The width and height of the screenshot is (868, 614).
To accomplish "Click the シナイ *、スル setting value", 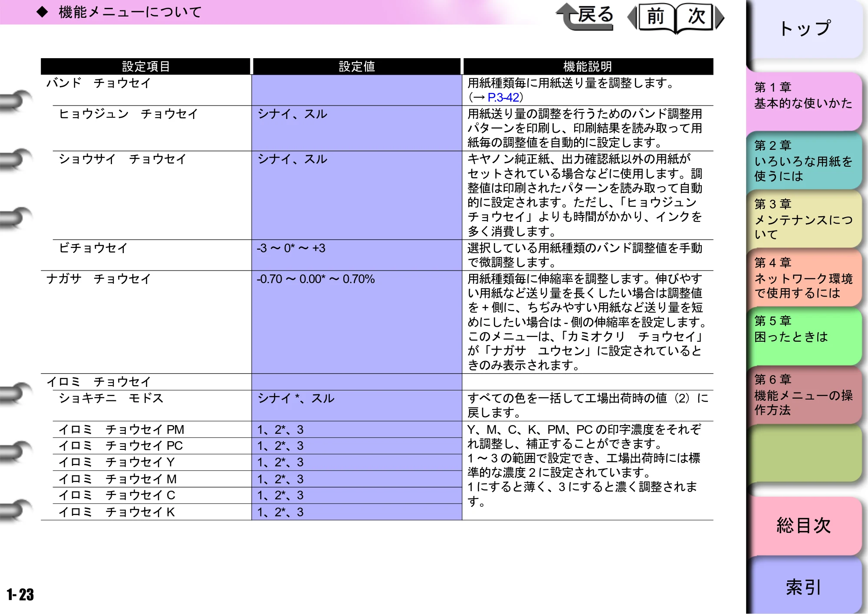I will (x=296, y=398).
